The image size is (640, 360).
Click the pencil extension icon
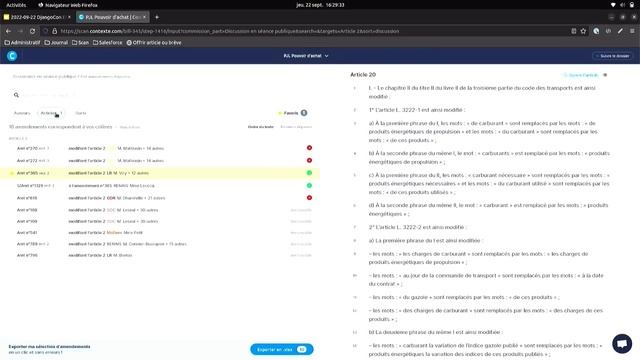[x=620, y=31]
